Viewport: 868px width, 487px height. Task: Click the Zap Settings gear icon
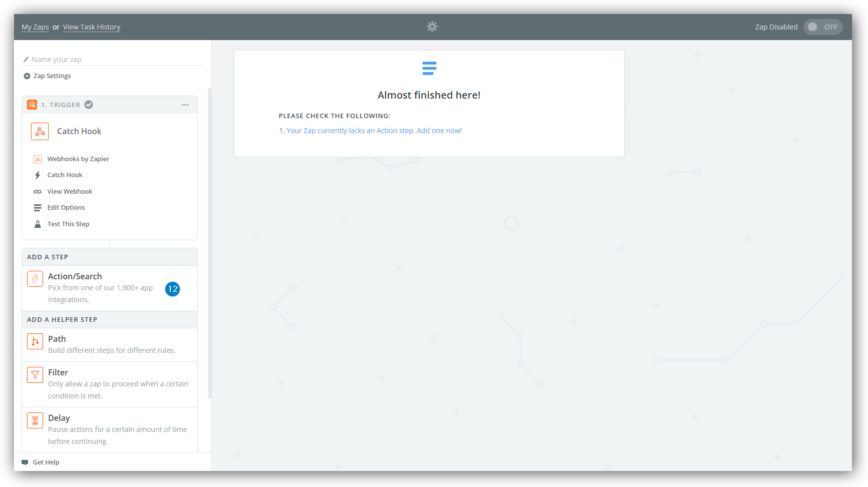point(27,76)
